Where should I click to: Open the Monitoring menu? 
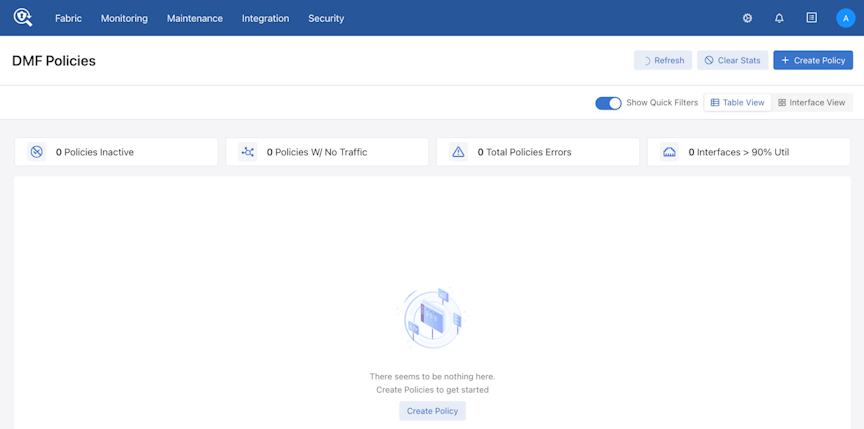124,18
